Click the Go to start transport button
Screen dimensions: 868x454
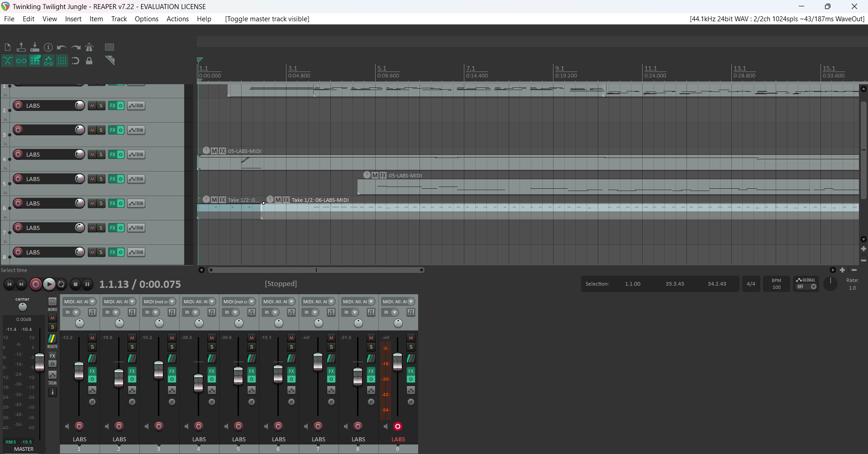click(x=10, y=284)
